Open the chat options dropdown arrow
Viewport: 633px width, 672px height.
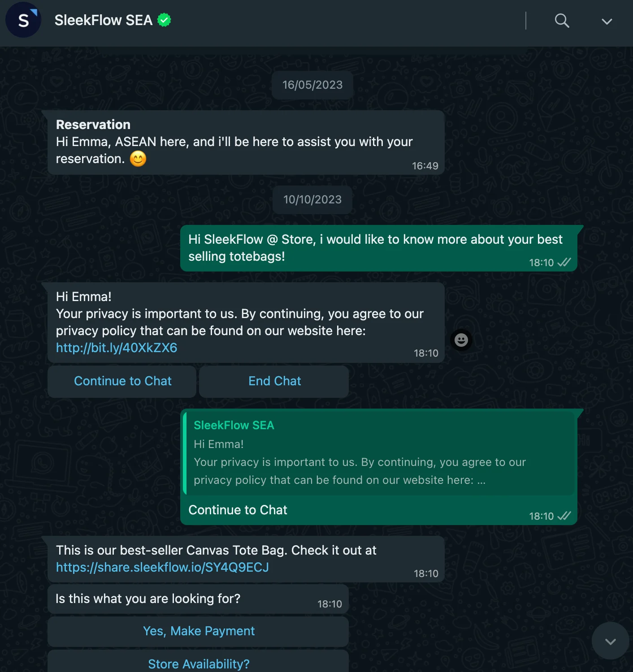tap(607, 21)
